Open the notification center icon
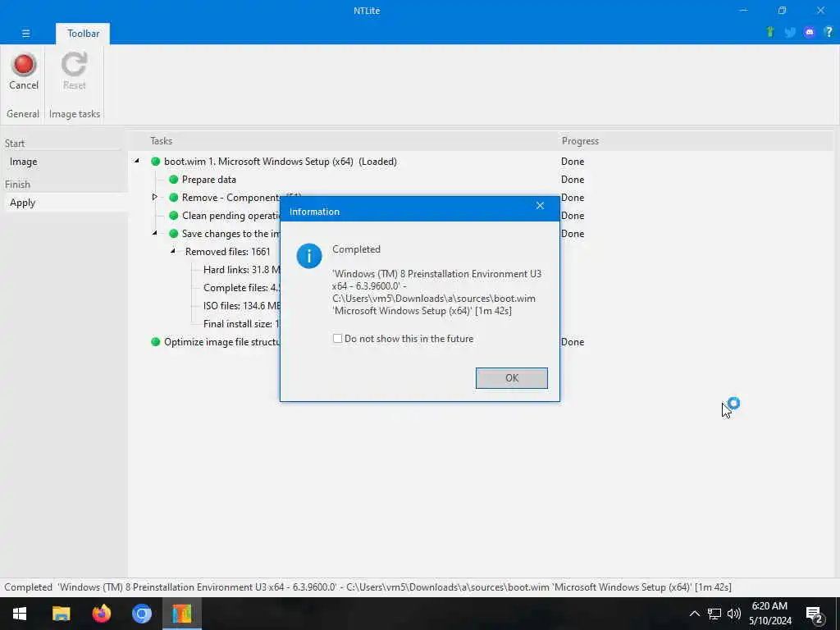 coord(815,614)
